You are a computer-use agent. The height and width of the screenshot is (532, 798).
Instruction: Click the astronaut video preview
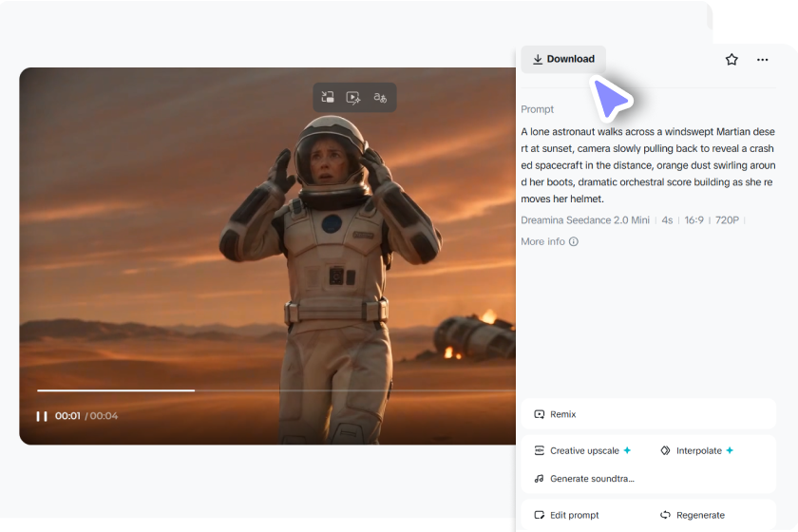pyautogui.click(x=268, y=256)
